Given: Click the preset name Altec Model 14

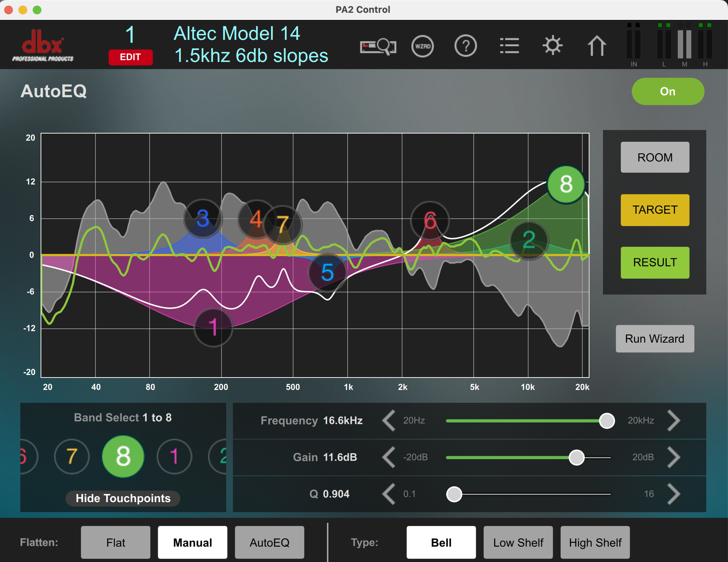Looking at the screenshot, I should point(237,33).
